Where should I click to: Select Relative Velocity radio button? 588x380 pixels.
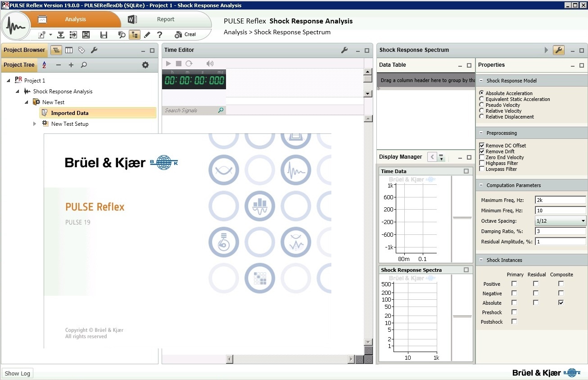[x=482, y=110]
